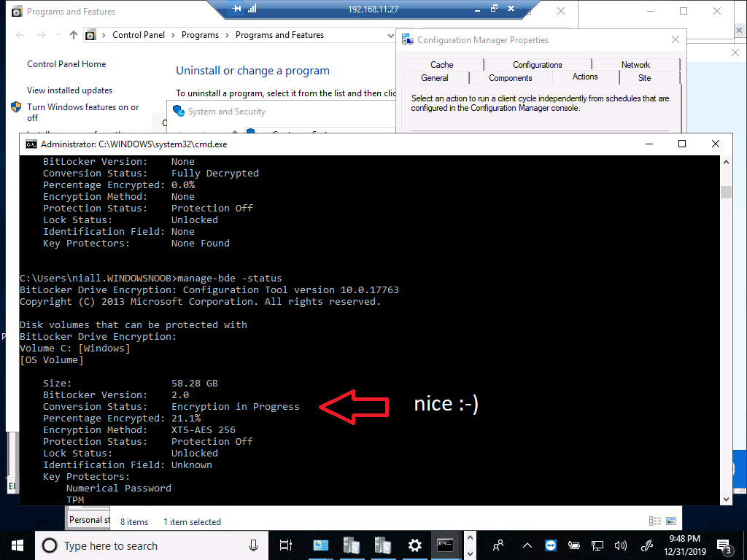Open Turn Windows features on or off
The width and height of the screenshot is (747, 560).
click(83, 112)
